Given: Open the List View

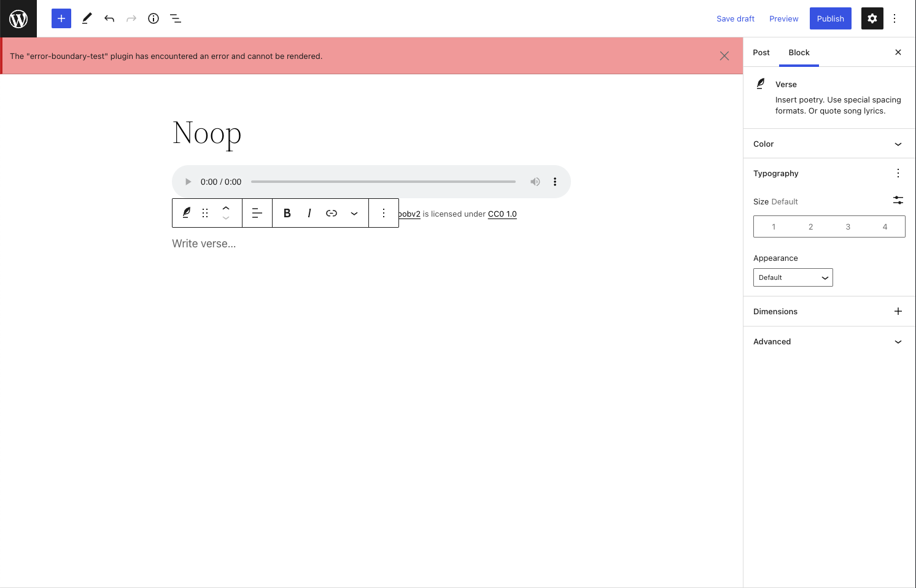Looking at the screenshot, I should point(176,18).
